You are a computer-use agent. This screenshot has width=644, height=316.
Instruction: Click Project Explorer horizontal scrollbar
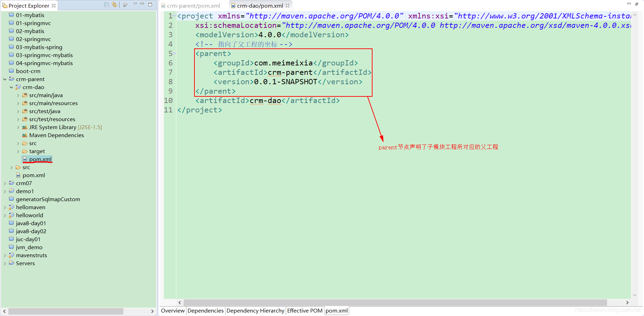click(x=66, y=311)
